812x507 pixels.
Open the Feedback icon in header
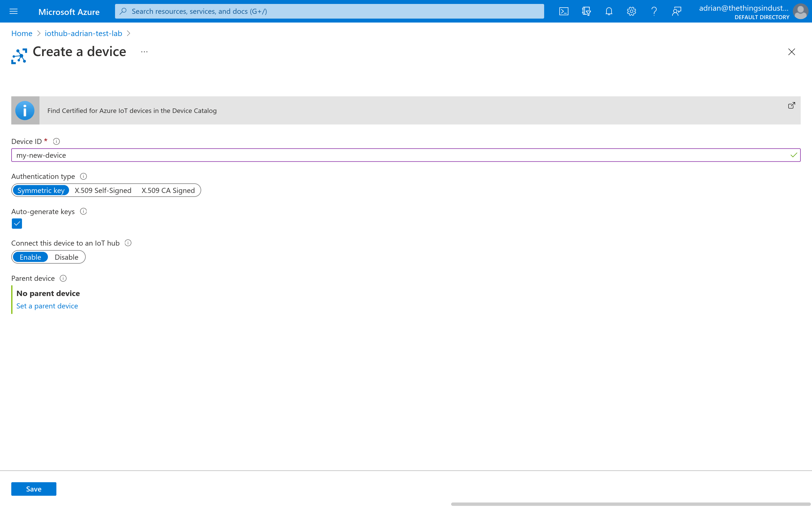676,11
